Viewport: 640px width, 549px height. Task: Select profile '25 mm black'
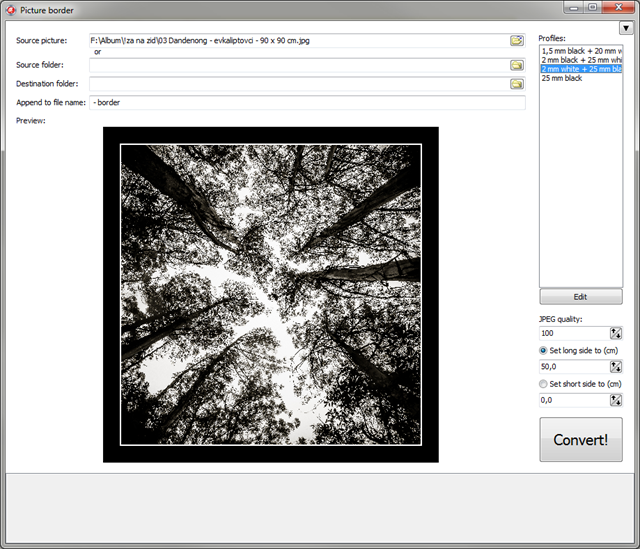pos(581,78)
